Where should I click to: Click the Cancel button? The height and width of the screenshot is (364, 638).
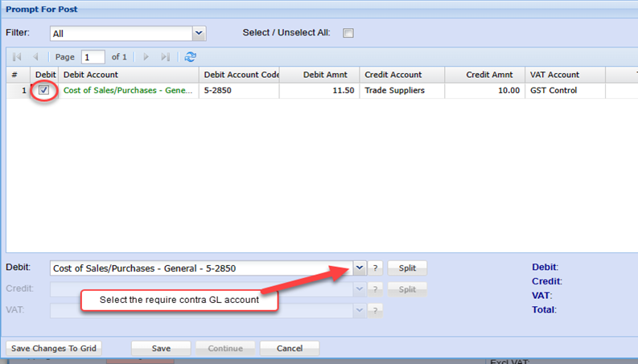pyautogui.click(x=290, y=348)
